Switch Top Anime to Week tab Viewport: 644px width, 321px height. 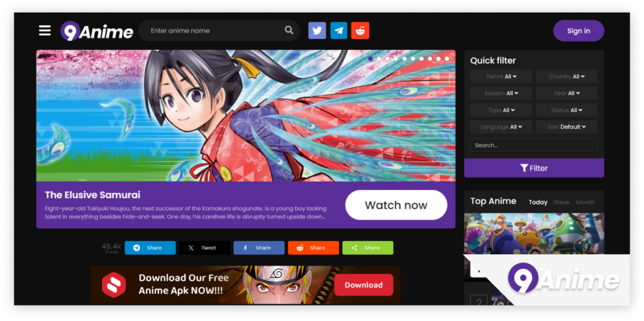(562, 202)
